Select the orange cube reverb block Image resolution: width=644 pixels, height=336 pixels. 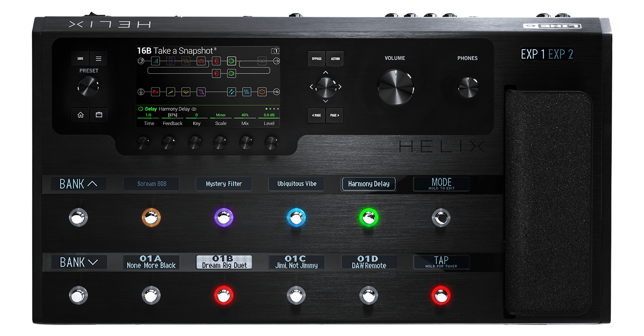click(x=262, y=92)
